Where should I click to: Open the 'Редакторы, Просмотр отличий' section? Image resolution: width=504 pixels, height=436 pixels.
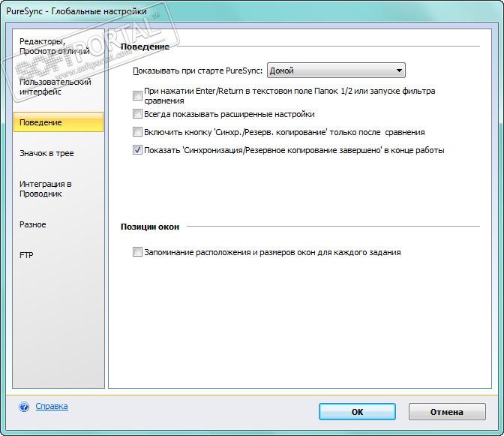coord(55,46)
